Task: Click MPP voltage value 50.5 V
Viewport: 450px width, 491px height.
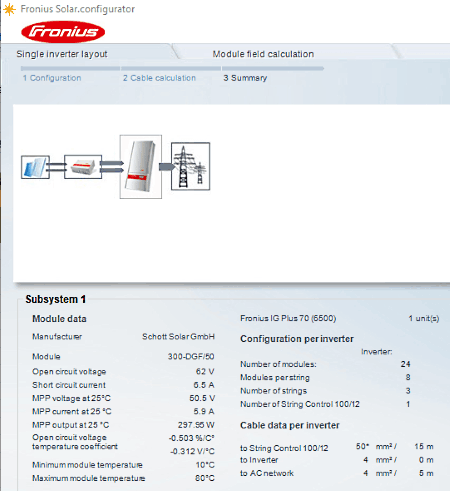Action: coord(202,398)
